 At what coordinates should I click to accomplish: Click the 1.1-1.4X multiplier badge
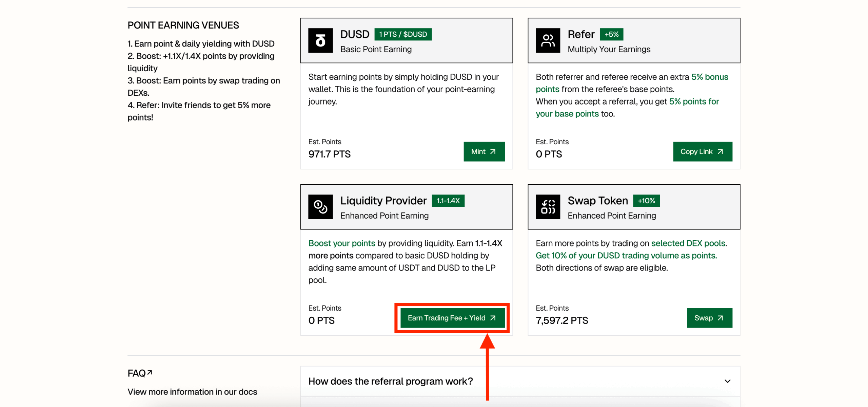[448, 201]
